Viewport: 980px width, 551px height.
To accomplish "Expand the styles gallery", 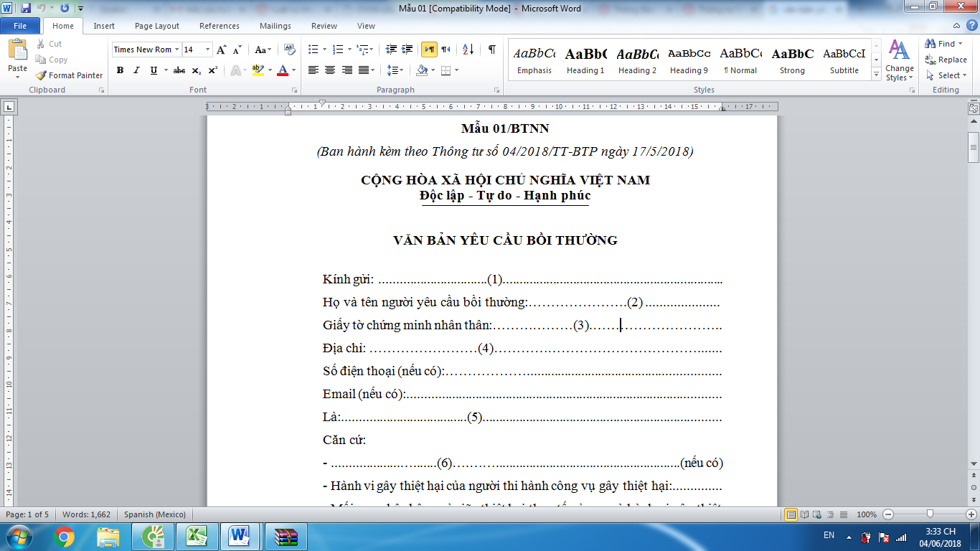I will pos(876,75).
